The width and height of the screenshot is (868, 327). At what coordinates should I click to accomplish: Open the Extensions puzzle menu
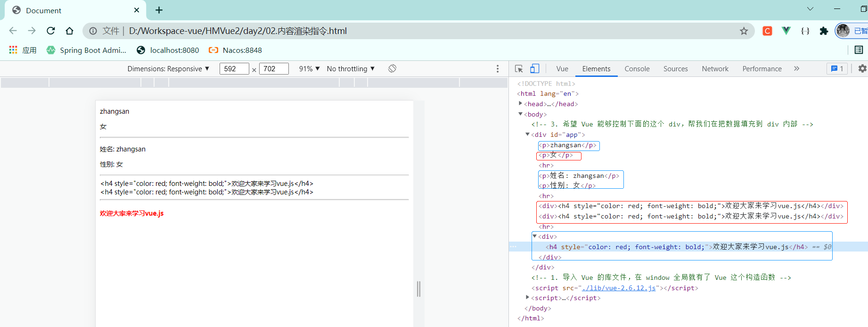point(824,31)
